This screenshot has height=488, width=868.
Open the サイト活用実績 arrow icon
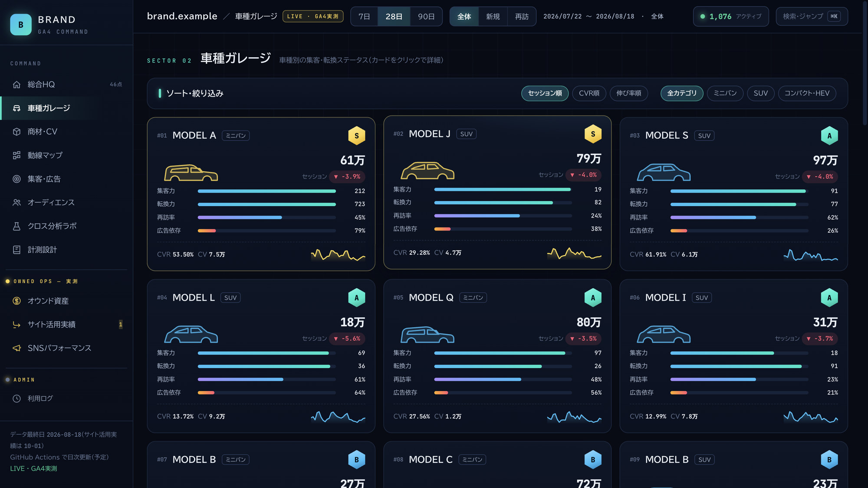pyautogui.click(x=16, y=324)
